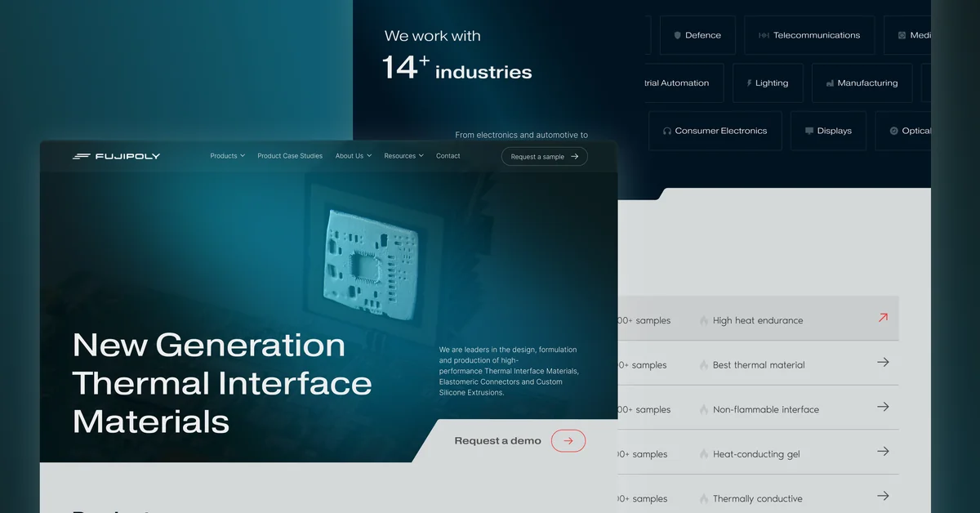The width and height of the screenshot is (980, 513).
Task: Click arrow inside Request a sample button
Action: point(575,156)
